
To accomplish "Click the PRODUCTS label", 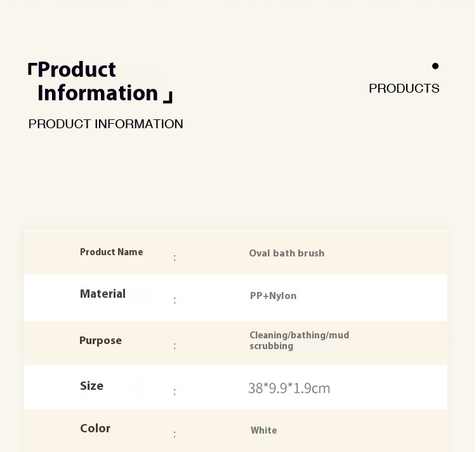I will pos(404,89).
